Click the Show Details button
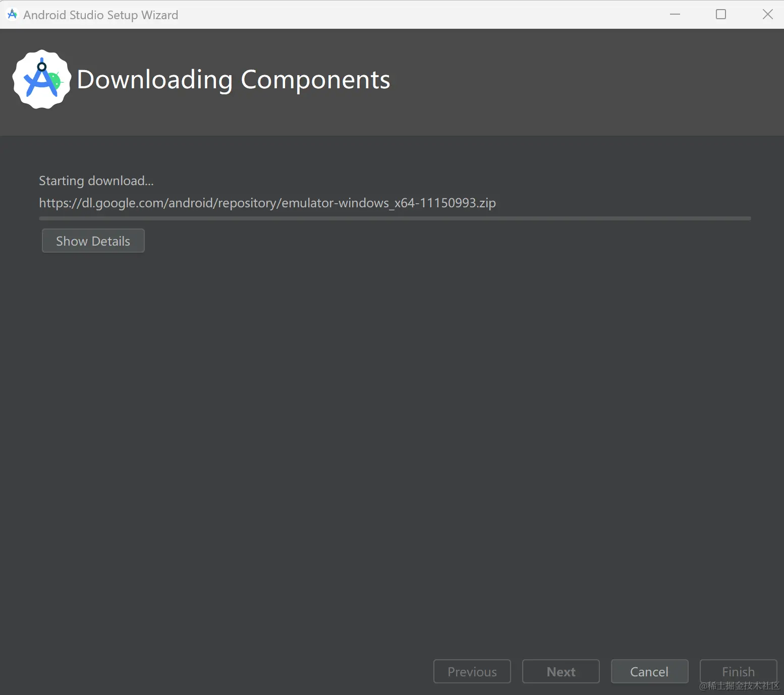The width and height of the screenshot is (784, 695). [x=93, y=241]
